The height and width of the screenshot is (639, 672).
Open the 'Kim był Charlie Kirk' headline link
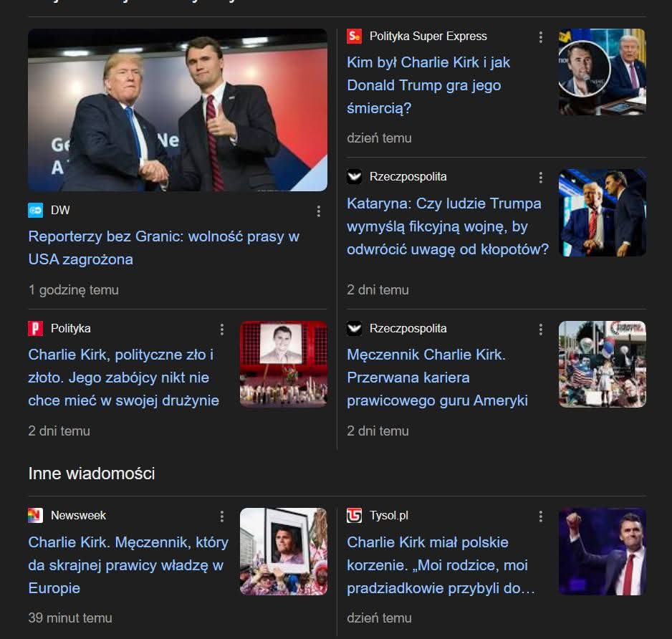coord(428,85)
